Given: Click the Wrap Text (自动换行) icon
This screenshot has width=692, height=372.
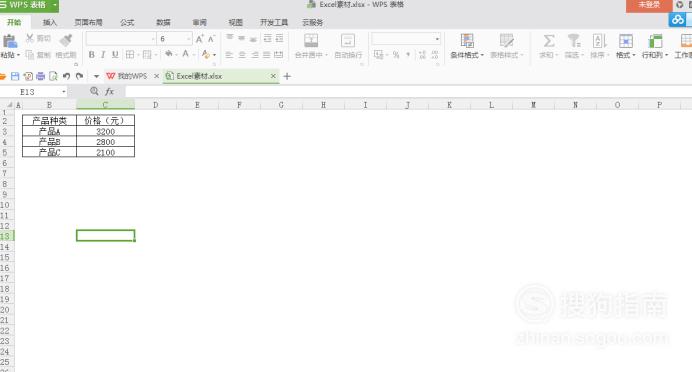Looking at the screenshot, I should coord(348,41).
